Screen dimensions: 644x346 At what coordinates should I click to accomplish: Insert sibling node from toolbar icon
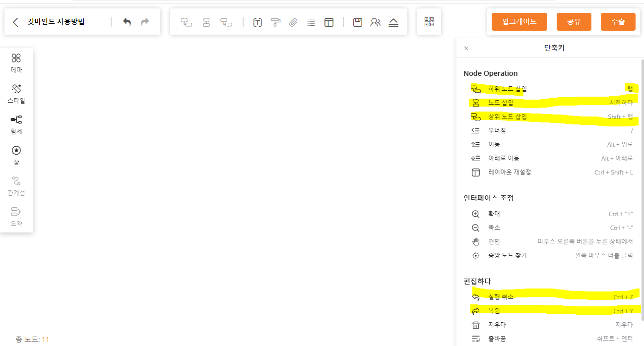206,22
